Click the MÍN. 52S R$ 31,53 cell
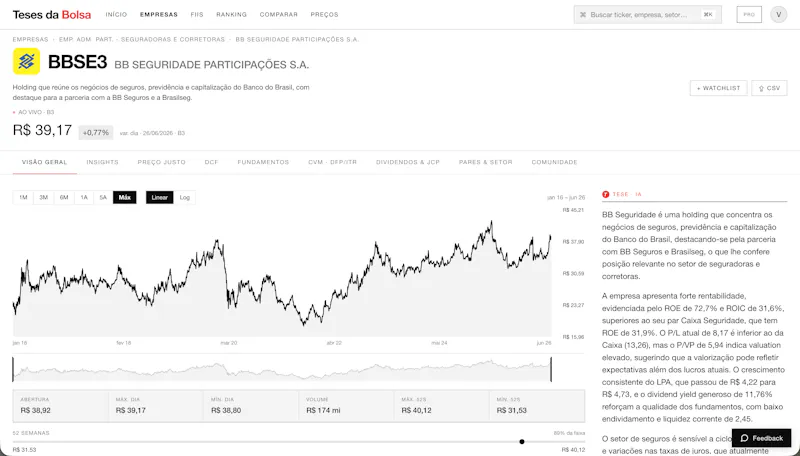800x456 pixels. tap(537, 406)
